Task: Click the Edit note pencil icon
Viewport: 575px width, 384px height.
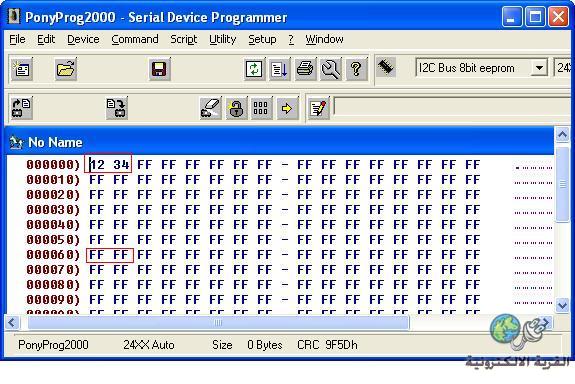Action: click(318, 108)
